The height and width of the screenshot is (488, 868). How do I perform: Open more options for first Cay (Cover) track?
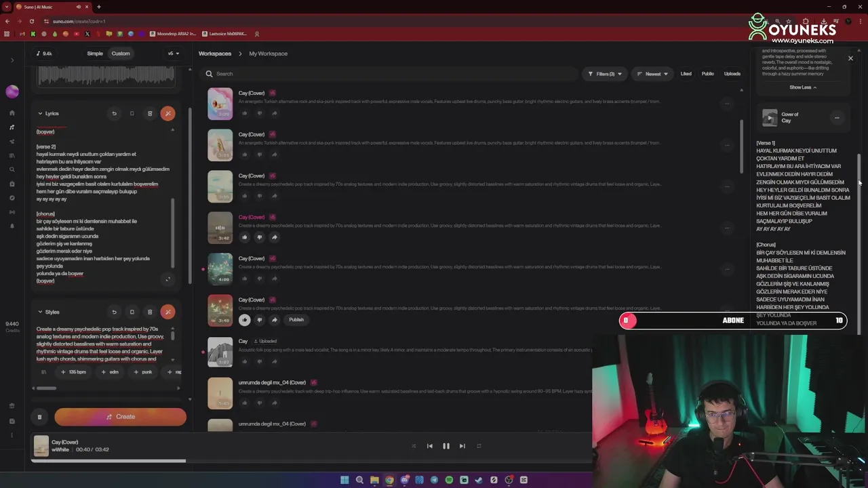coord(726,104)
